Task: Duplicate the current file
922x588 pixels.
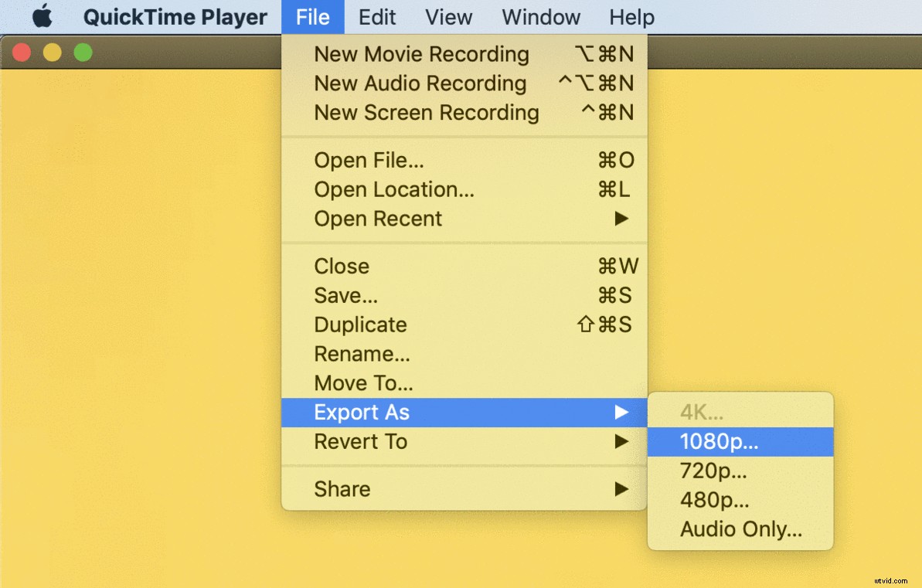Action: (359, 325)
